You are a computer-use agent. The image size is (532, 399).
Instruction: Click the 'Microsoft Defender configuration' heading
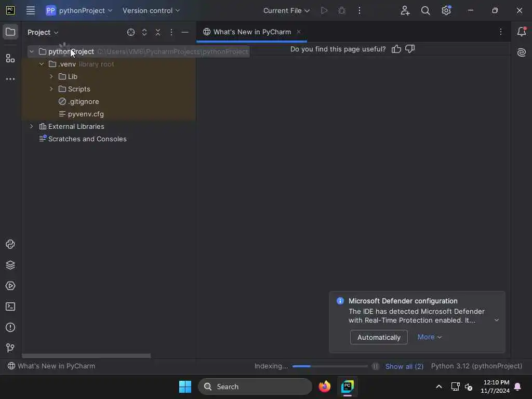(403, 301)
